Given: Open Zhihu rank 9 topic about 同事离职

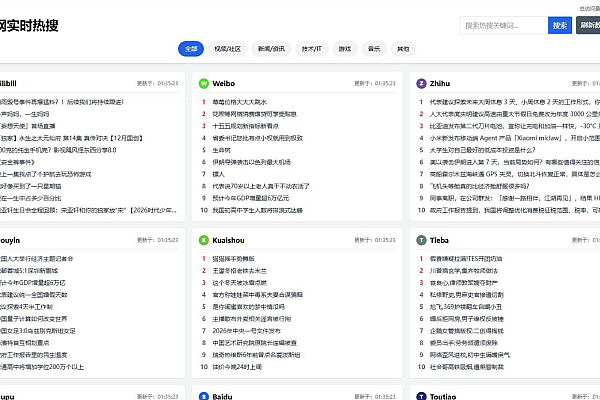Looking at the screenshot, I should click(515, 198).
